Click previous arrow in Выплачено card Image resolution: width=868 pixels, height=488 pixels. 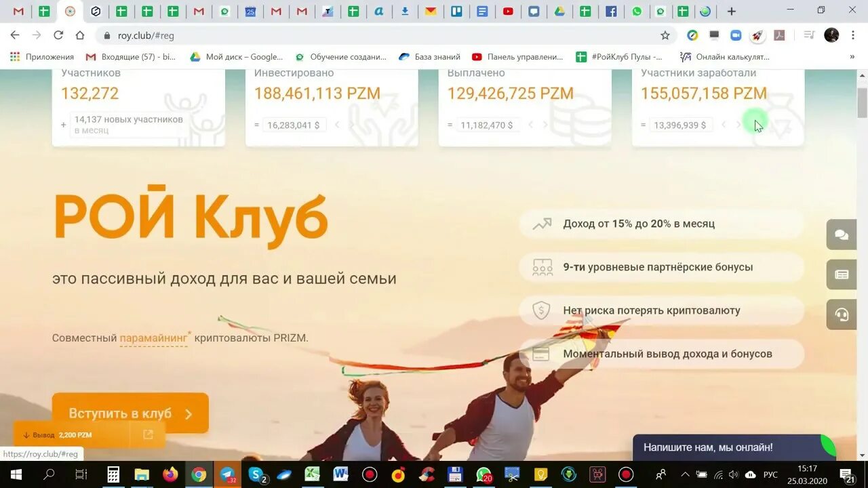point(530,125)
